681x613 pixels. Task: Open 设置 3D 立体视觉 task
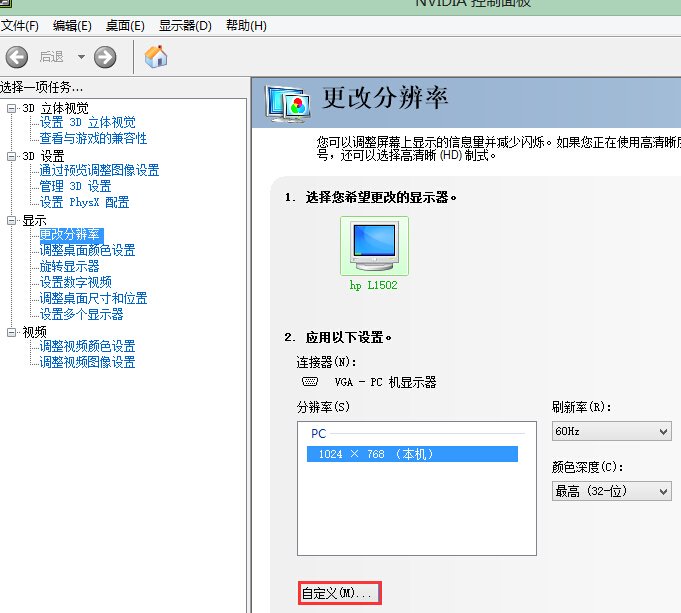coord(87,123)
